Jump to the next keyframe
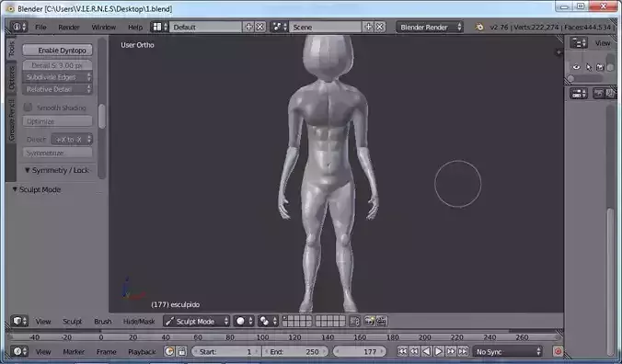The width and height of the screenshot is (622, 364). coord(451,351)
